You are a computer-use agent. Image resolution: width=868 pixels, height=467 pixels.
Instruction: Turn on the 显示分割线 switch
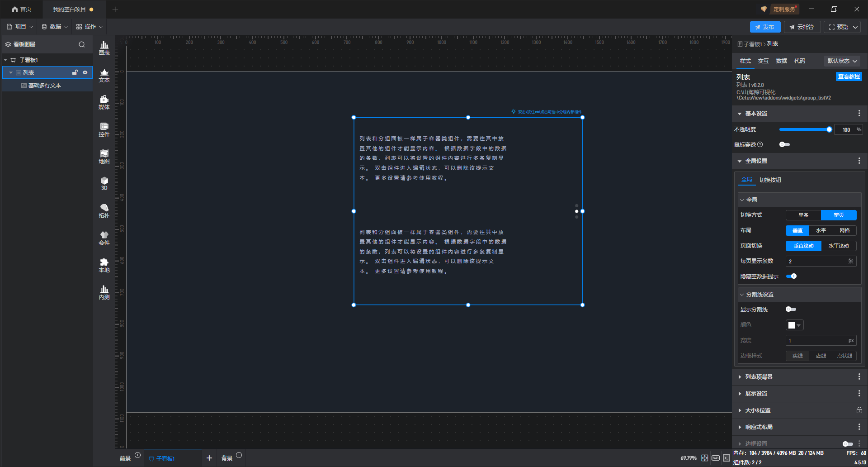[791, 310]
